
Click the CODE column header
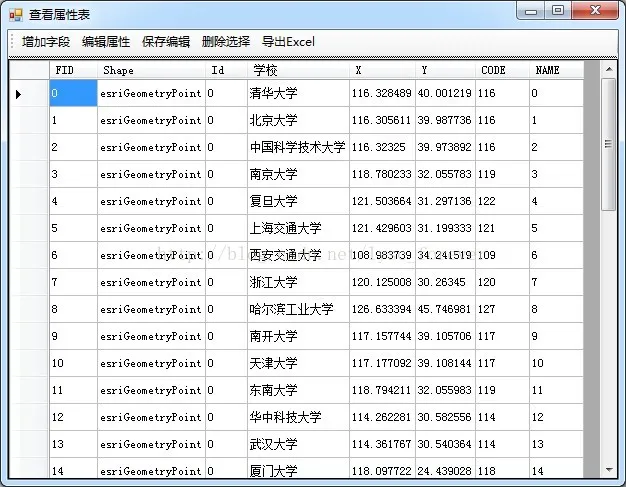(x=502, y=70)
